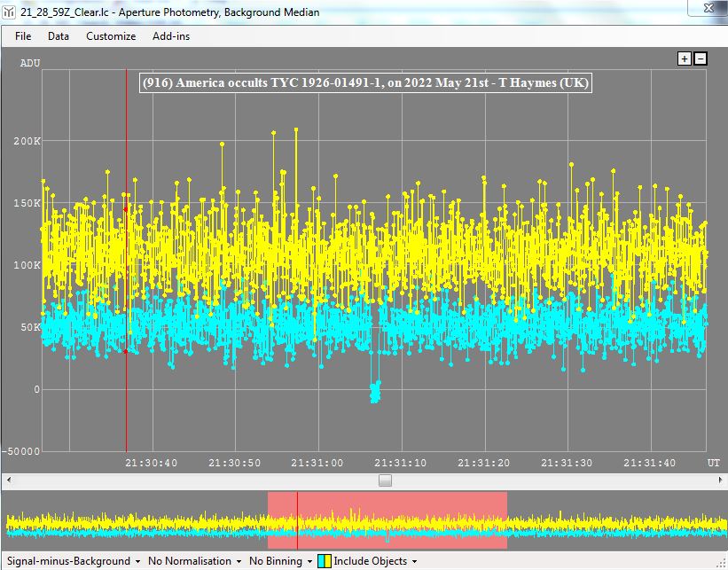The image size is (728, 570).
Task: Open the Customize menu
Action: coord(111,36)
